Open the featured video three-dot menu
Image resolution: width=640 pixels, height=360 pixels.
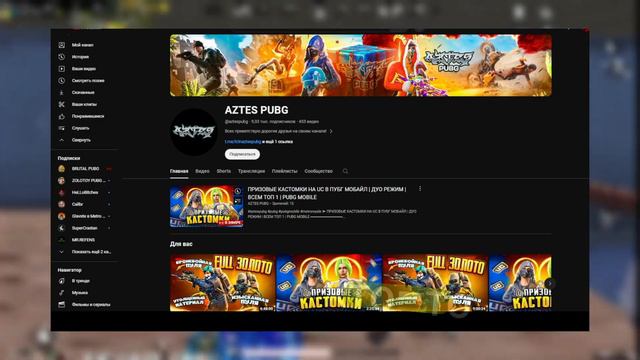tap(420, 189)
